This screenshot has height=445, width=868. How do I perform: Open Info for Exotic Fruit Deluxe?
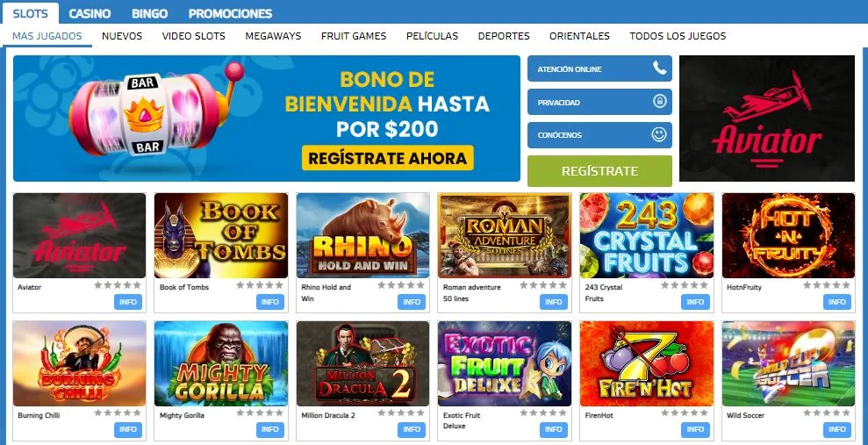pos(553,429)
